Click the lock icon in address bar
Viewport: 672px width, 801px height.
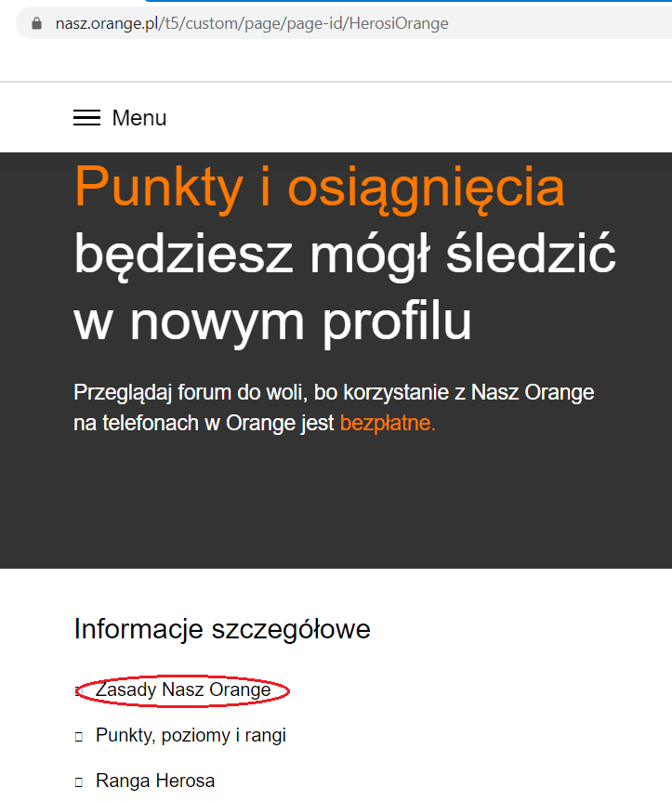coord(36,23)
